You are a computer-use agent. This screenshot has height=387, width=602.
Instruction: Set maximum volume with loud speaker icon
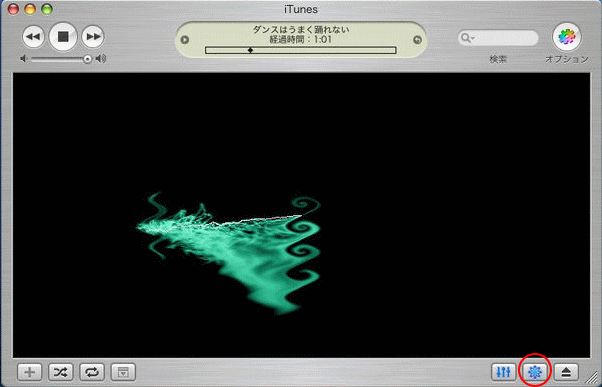(x=101, y=58)
